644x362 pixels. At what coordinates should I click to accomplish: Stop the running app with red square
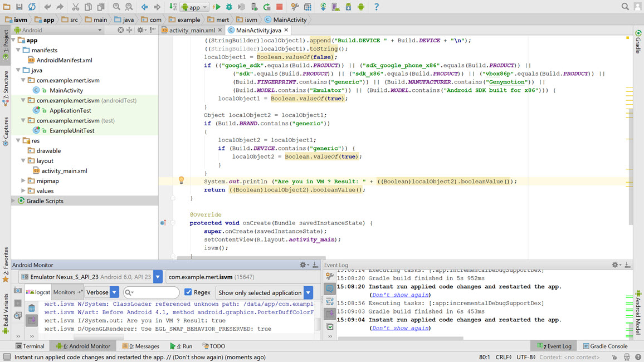point(279,7)
